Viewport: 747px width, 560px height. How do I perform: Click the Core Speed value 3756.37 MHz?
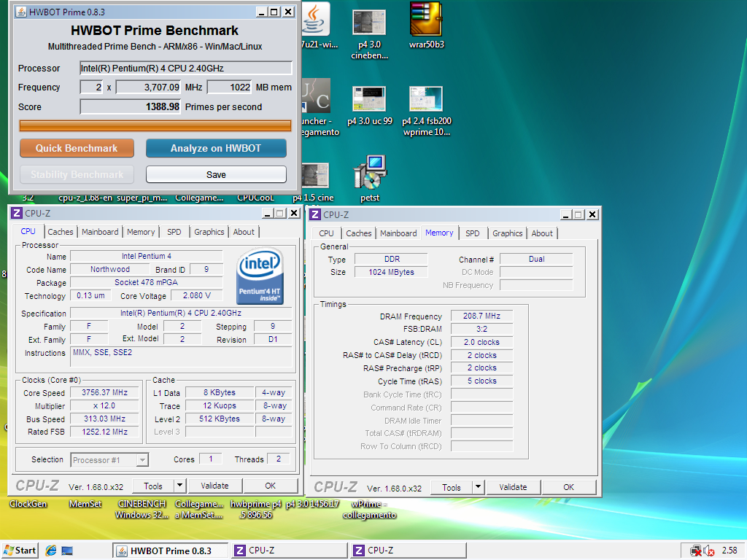[x=105, y=392]
